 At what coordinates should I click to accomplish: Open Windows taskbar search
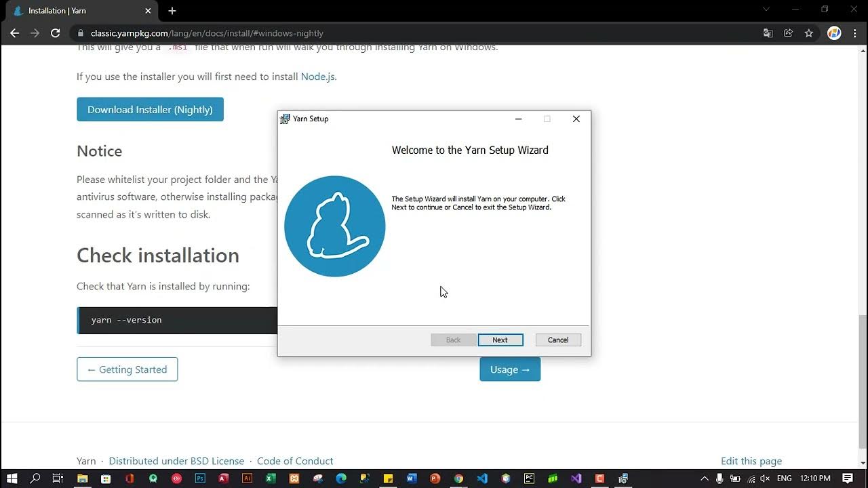(x=35, y=479)
